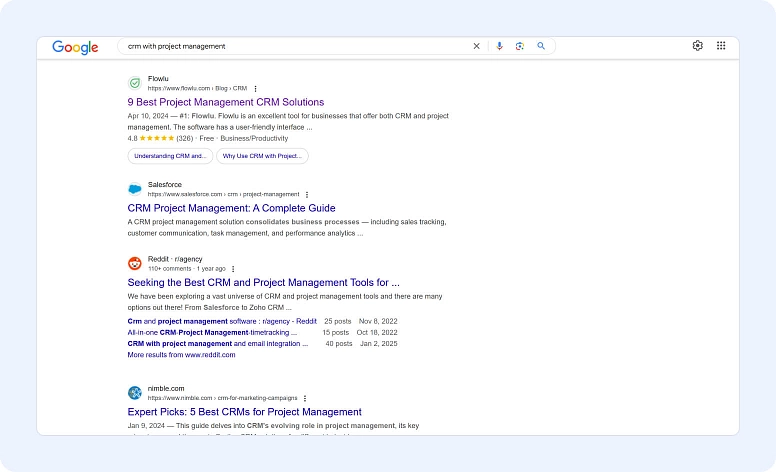Image resolution: width=776 pixels, height=472 pixels.
Task: Click the Google logo
Action: pos(75,47)
